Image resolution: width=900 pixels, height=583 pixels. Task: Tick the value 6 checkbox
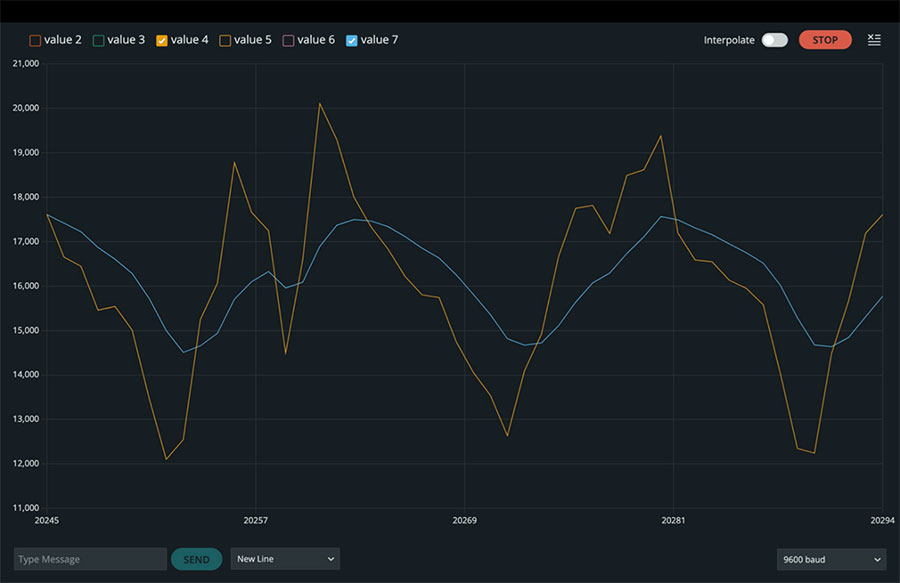pos(288,40)
